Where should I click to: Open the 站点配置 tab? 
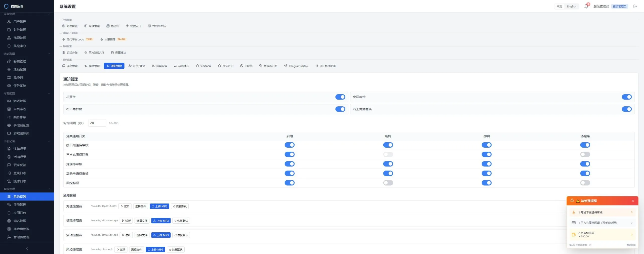coord(70,26)
